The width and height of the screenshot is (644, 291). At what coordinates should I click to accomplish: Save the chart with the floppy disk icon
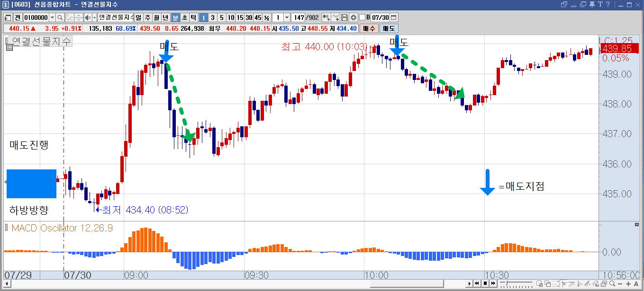[345, 18]
